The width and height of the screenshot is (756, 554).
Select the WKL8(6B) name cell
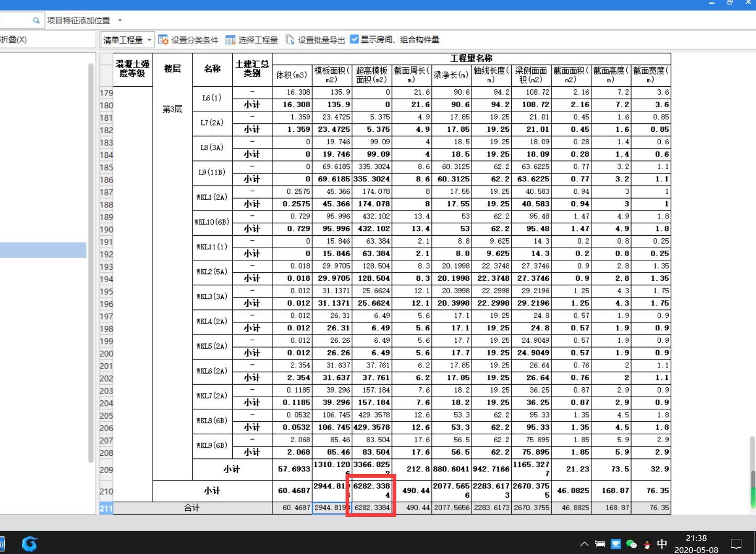pos(212,421)
